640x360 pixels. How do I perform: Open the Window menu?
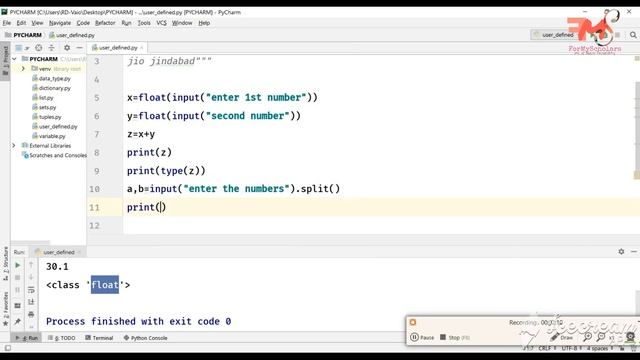coord(182,23)
